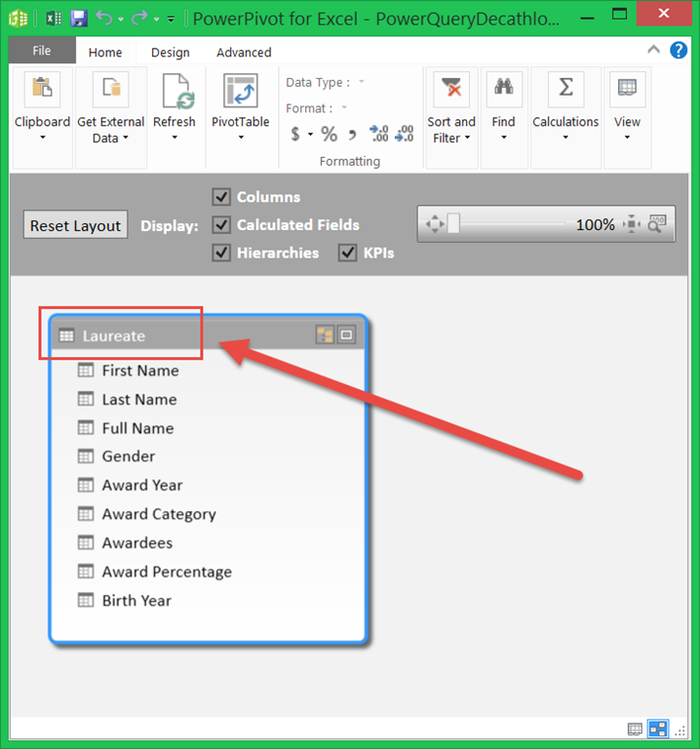This screenshot has height=749, width=700.
Task: Click the Refresh data icon
Action: pos(174,91)
